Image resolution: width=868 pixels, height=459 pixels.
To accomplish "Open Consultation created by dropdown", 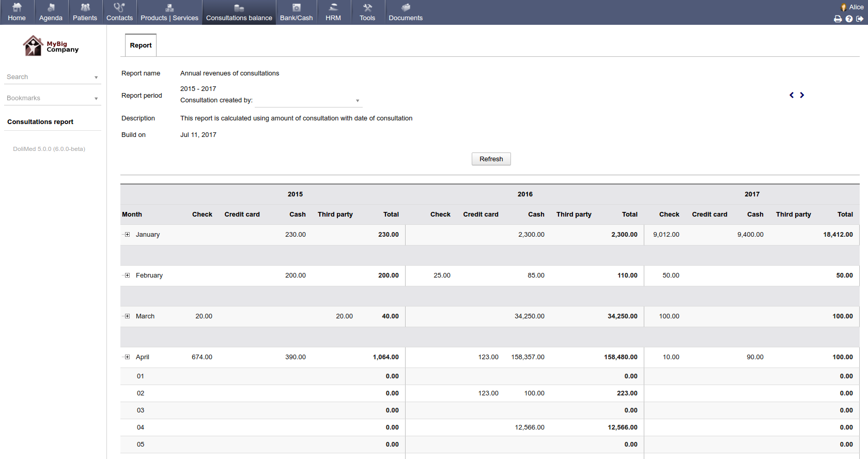I will click(308, 101).
